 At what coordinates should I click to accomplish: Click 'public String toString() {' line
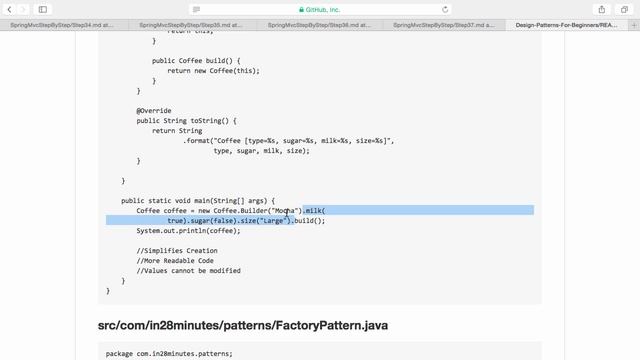click(186, 121)
